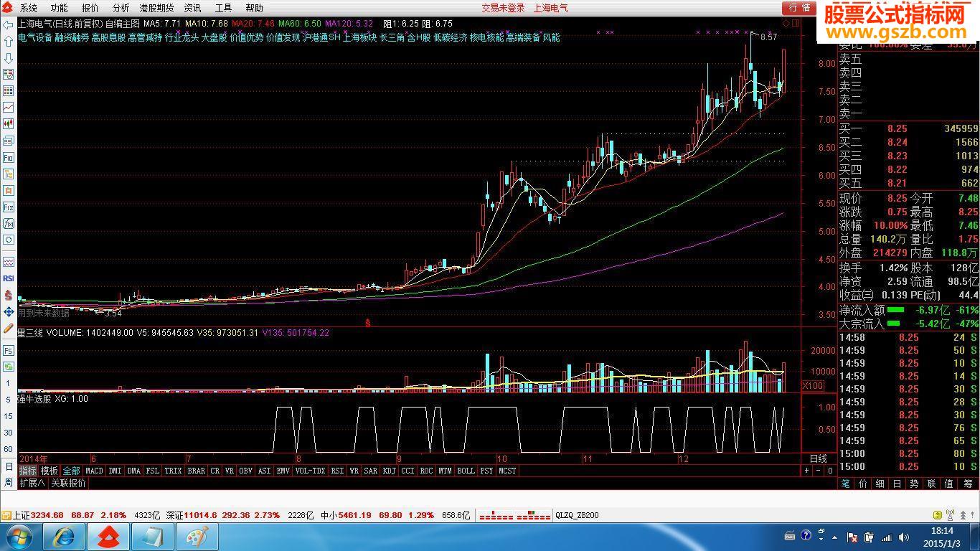Click the wave line chart sidebar icon

tap(9, 262)
